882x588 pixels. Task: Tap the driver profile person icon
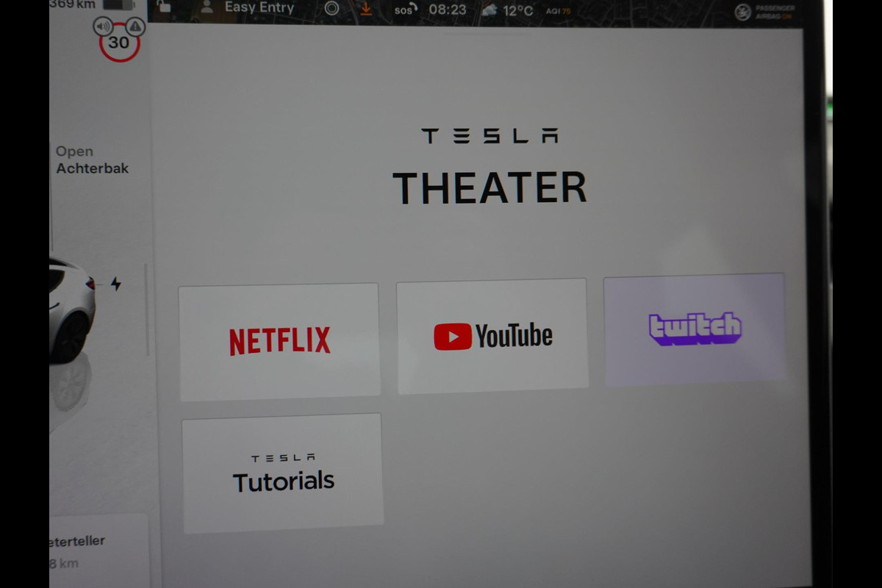point(207,7)
